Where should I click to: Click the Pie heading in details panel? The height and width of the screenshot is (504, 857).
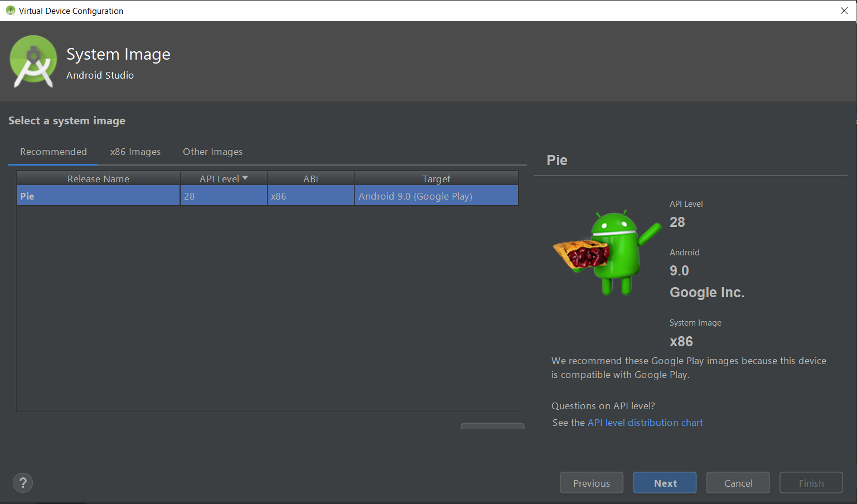(557, 160)
